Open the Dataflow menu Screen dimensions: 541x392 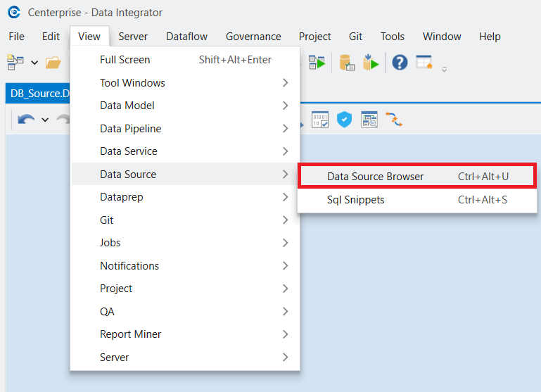[x=186, y=37]
